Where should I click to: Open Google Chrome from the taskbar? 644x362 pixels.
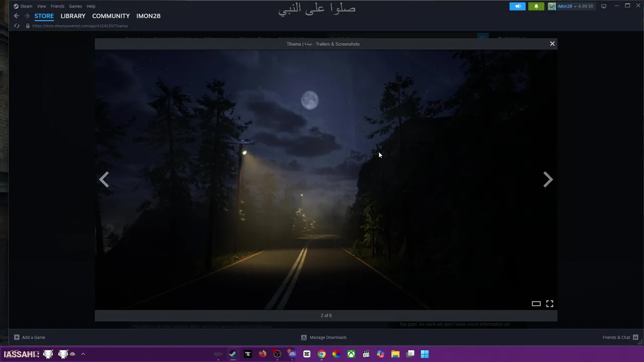[321, 354]
